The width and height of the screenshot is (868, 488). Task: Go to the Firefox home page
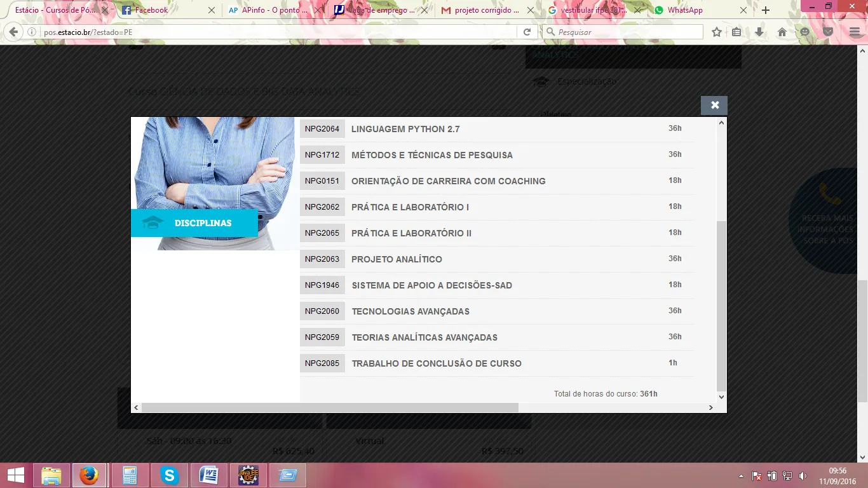pos(782,32)
